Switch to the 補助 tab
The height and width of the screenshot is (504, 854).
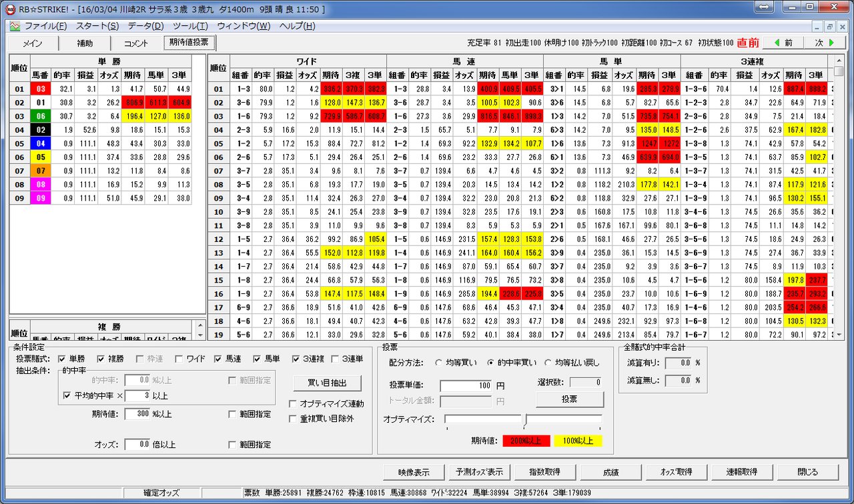point(85,43)
